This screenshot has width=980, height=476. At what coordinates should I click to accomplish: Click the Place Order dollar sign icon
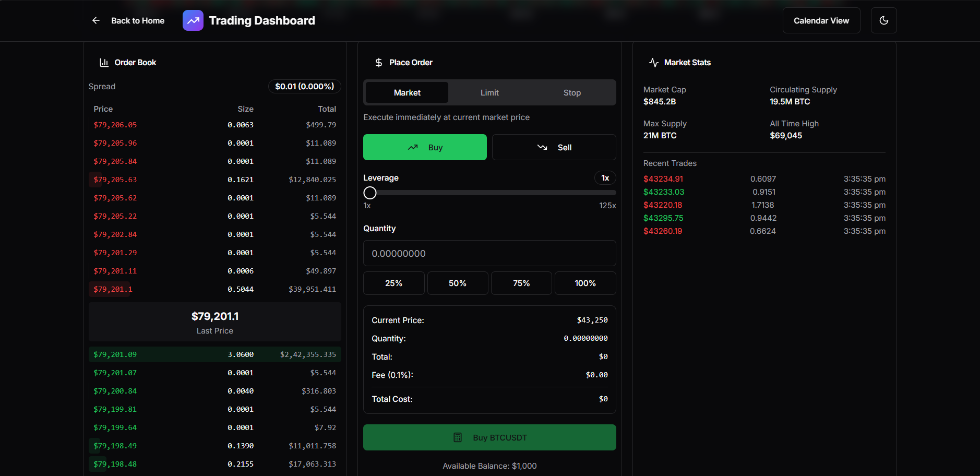pos(379,63)
